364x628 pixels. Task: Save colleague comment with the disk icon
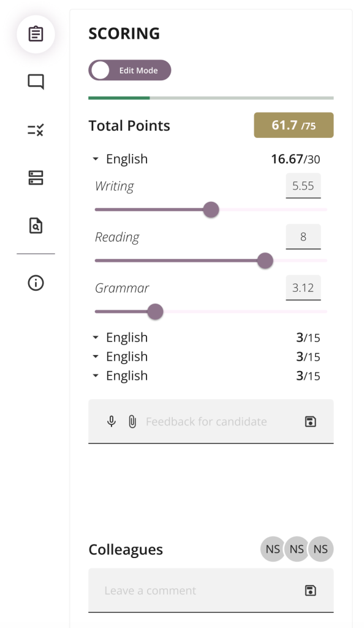tap(311, 591)
